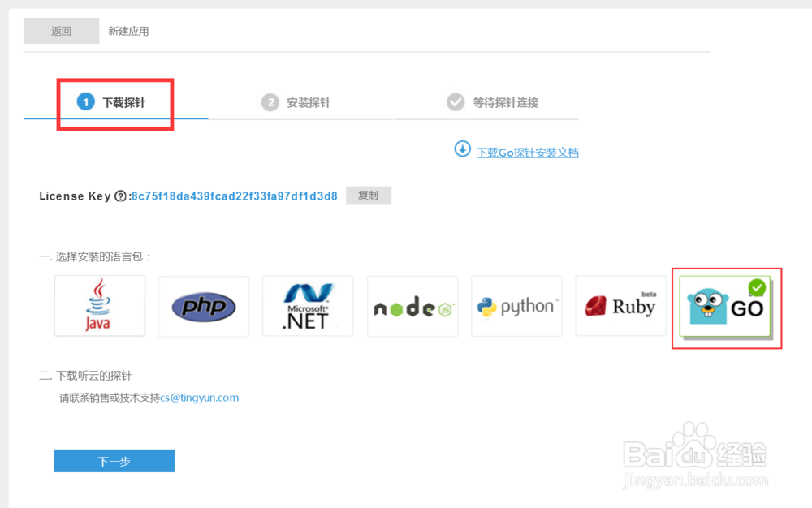Click the 请联系销售或技术支持 text
812x508 pixels.
[110, 398]
